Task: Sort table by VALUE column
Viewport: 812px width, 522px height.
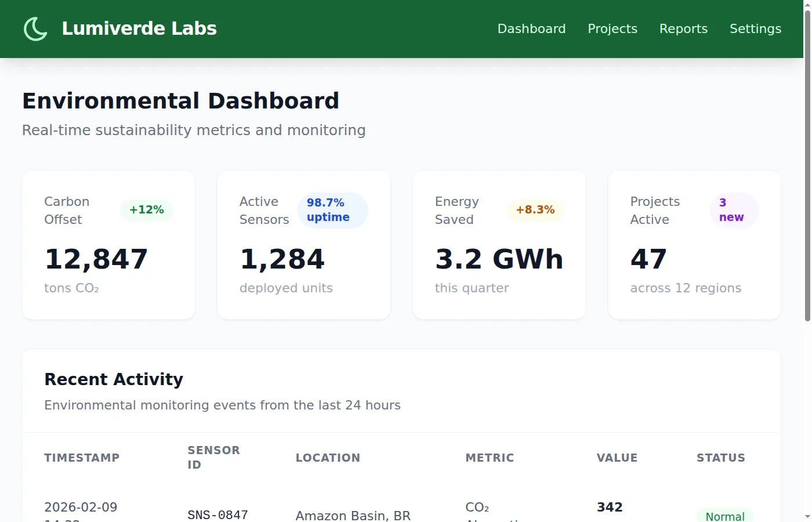Action: pyautogui.click(x=617, y=457)
